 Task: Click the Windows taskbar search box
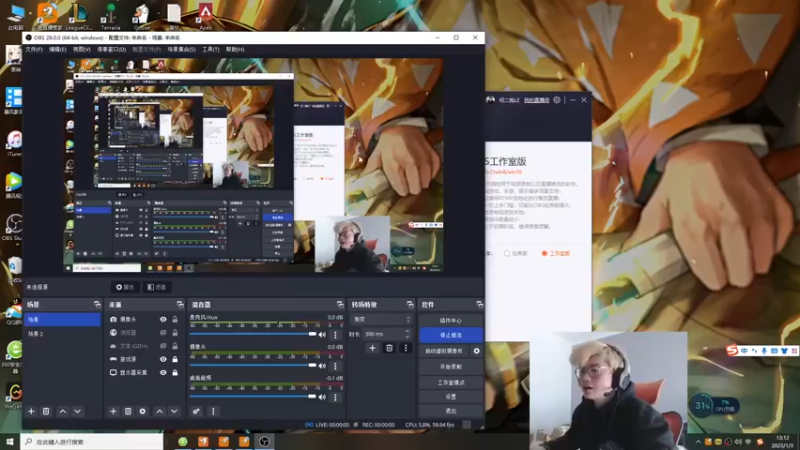92,442
